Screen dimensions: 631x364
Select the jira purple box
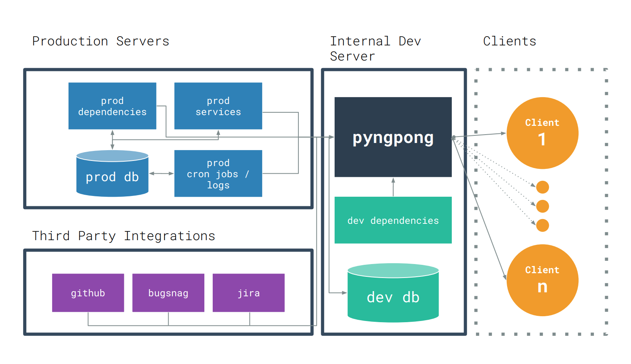[x=249, y=293]
